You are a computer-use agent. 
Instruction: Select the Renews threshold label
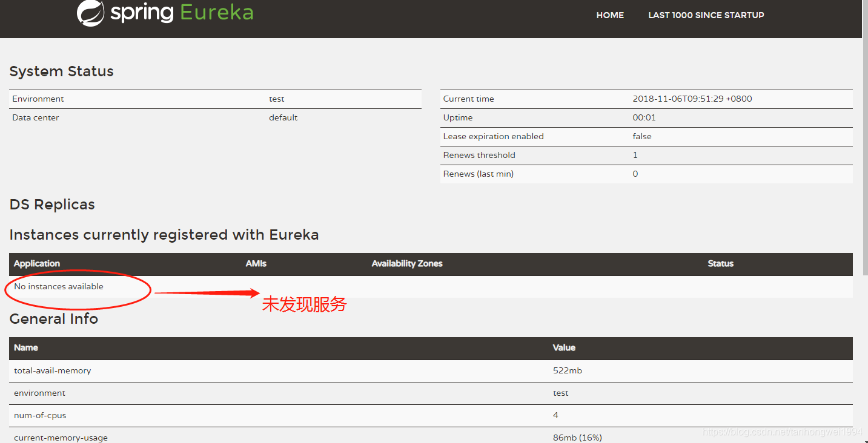point(479,155)
